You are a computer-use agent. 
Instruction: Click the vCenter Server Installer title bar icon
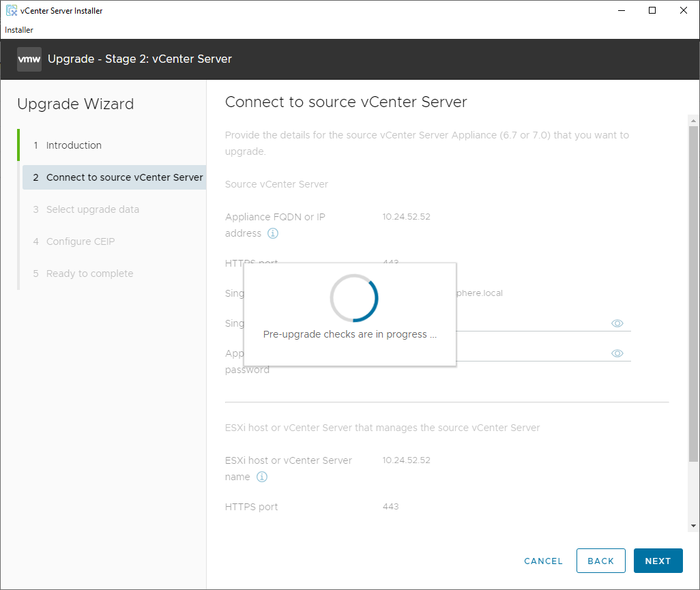(12, 11)
